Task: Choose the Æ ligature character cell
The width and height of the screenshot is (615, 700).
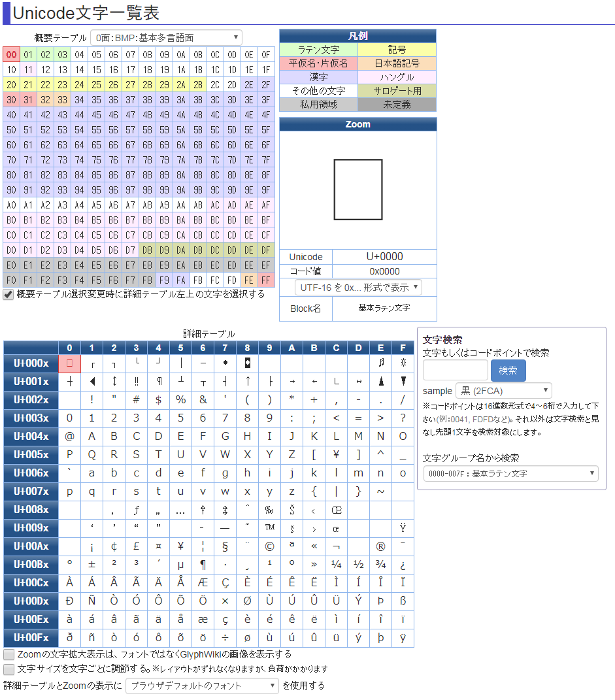Action: (x=203, y=583)
